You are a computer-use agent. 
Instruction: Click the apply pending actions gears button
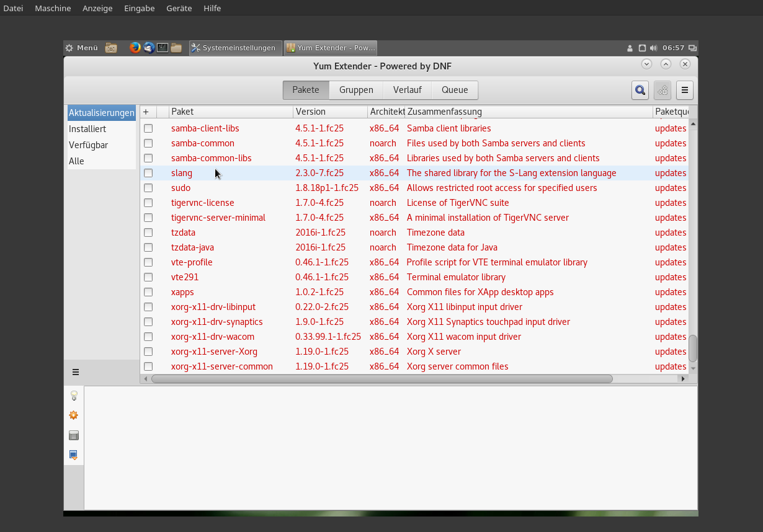click(663, 90)
